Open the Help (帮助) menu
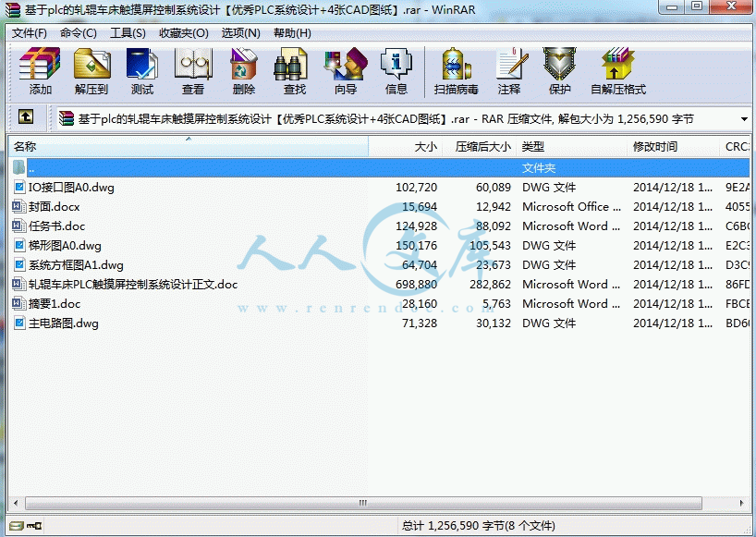The height and width of the screenshot is (537, 756). (292, 33)
